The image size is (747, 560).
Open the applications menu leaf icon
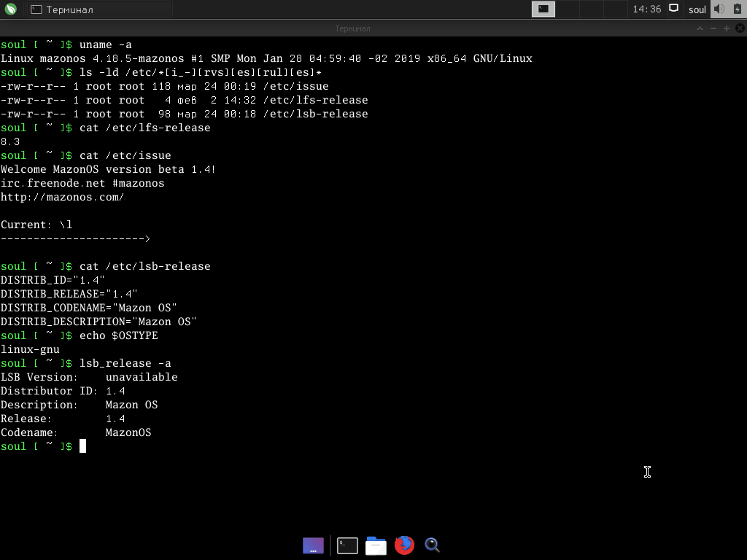10,9
